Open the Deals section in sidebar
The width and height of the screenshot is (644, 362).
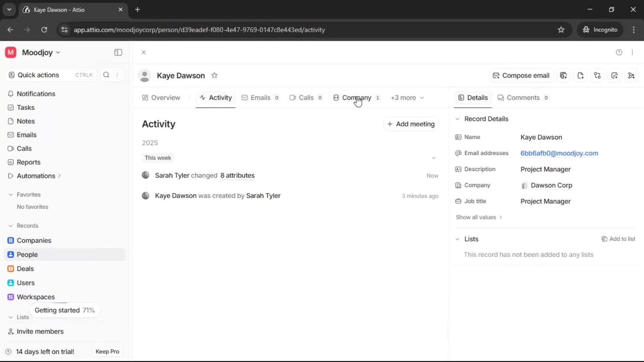[25, 268]
